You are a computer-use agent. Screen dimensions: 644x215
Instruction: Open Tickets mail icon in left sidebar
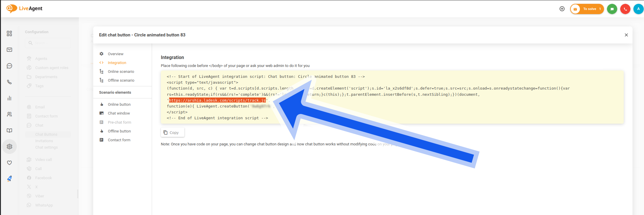(x=9, y=50)
